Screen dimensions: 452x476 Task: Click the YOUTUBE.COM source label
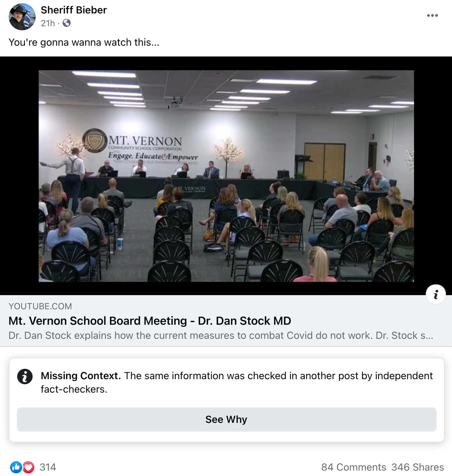[40, 306]
